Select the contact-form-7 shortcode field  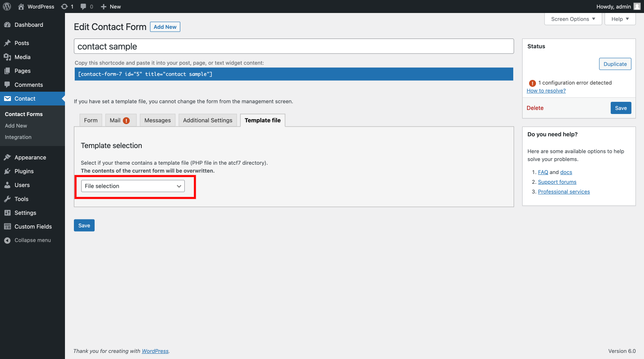click(x=294, y=74)
